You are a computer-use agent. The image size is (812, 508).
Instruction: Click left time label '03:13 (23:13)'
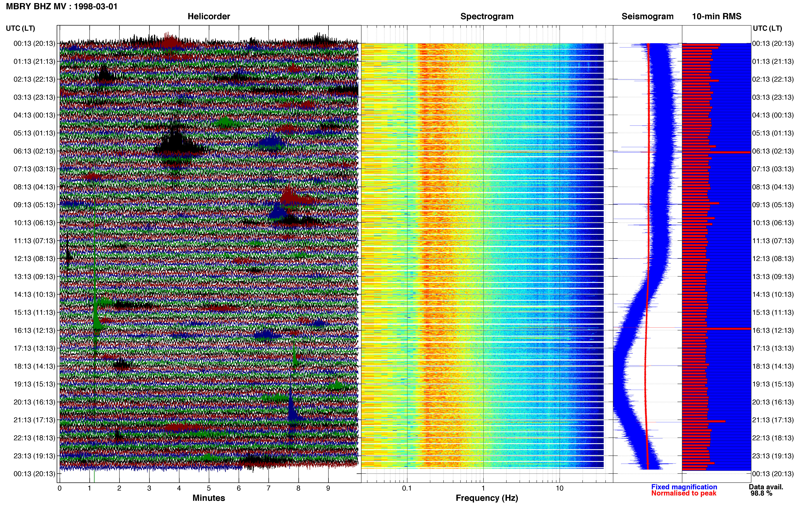34,97
